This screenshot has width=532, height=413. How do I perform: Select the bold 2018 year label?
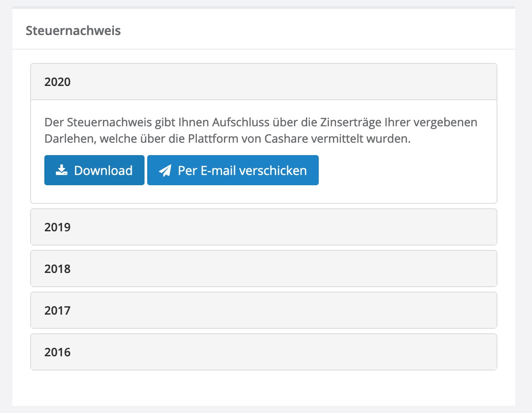[x=58, y=269]
